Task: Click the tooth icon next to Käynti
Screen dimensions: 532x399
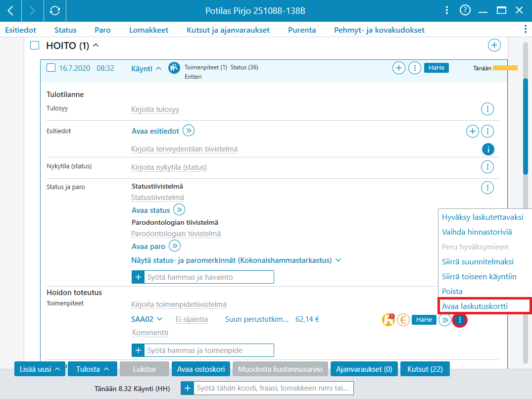Action: coord(174,68)
